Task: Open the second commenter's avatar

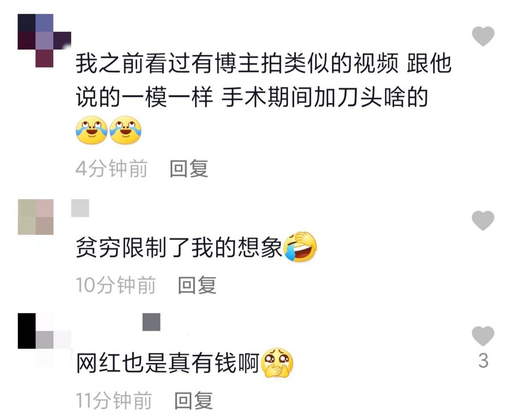Action: tap(35, 217)
